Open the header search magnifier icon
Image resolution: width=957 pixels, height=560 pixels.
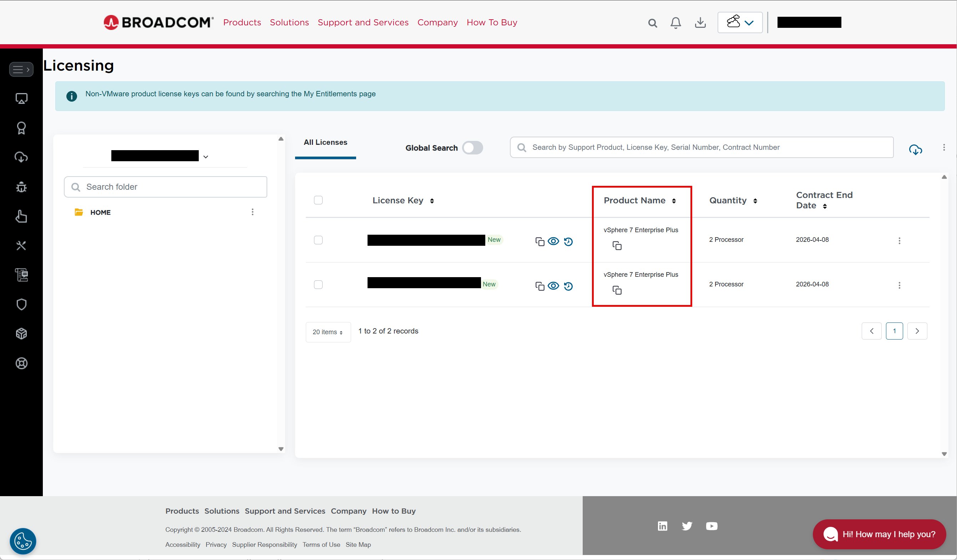pos(652,23)
